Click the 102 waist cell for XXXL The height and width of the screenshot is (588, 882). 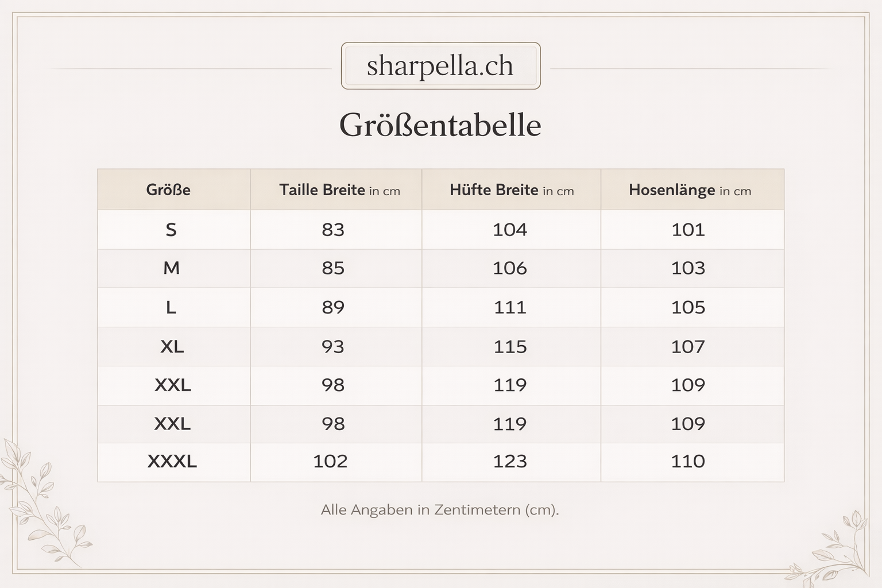click(330, 461)
